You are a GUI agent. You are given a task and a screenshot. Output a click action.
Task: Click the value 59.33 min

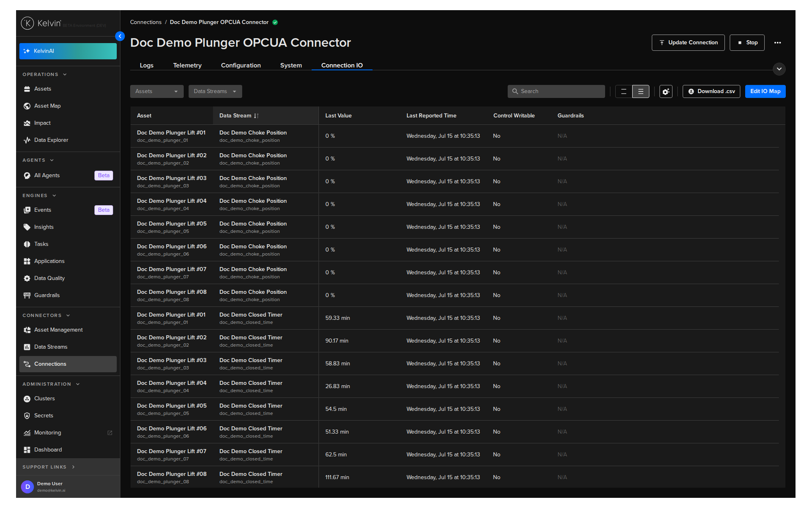[337, 318]
